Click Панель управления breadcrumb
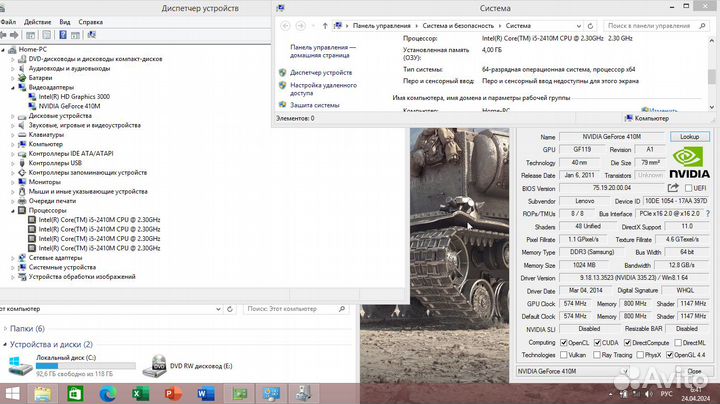 382,26
